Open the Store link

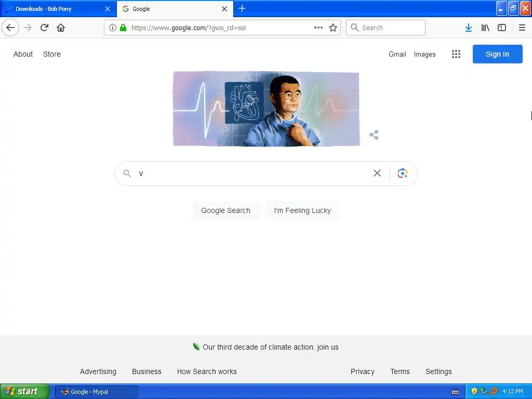[52, 54]
